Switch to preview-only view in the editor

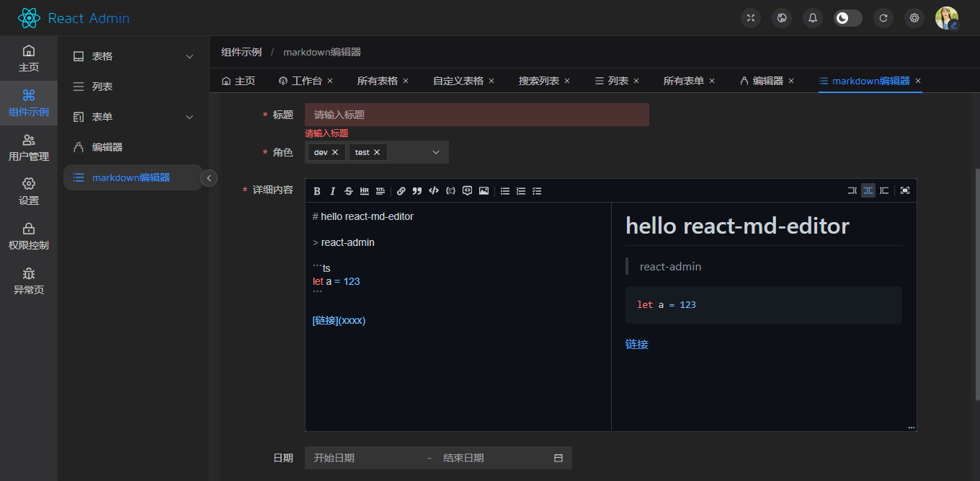tap(884, 190)
